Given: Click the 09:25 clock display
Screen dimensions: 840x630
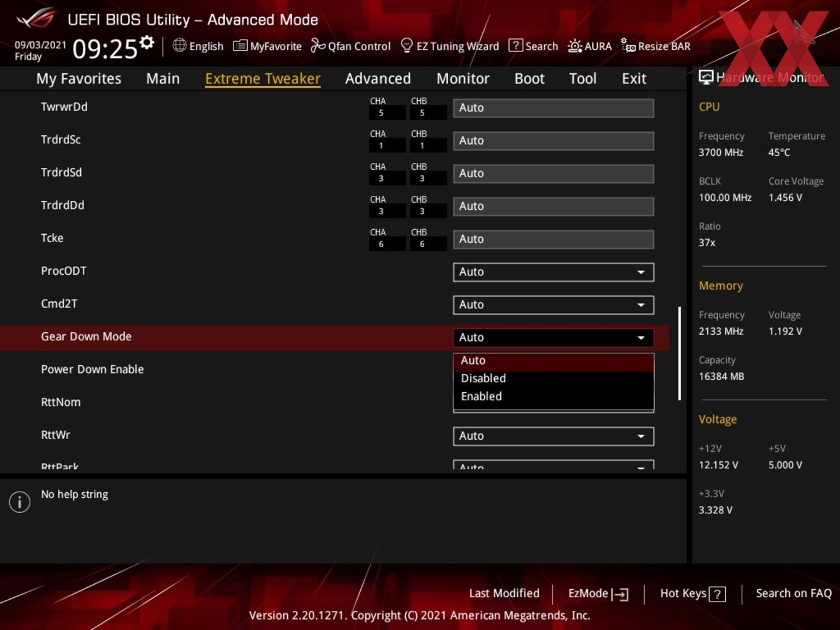Looking at the screenshot, I should [x=104, y=48].
